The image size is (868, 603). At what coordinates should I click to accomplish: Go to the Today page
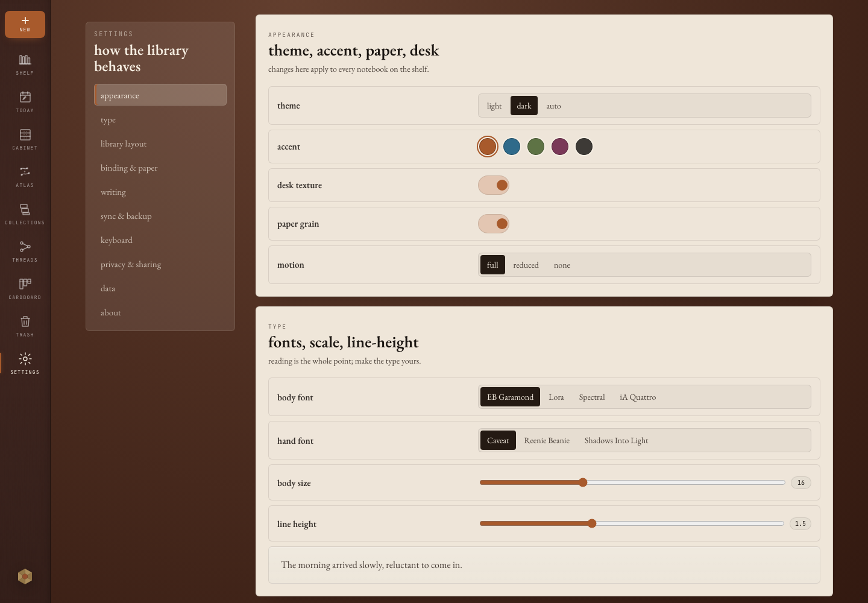pyautogui.click(x=25, y=101)
